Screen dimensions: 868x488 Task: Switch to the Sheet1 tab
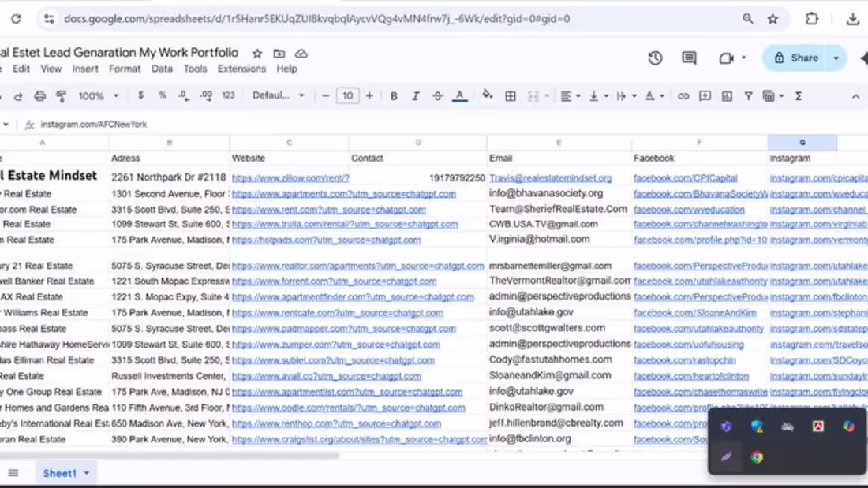coord(60,474)
